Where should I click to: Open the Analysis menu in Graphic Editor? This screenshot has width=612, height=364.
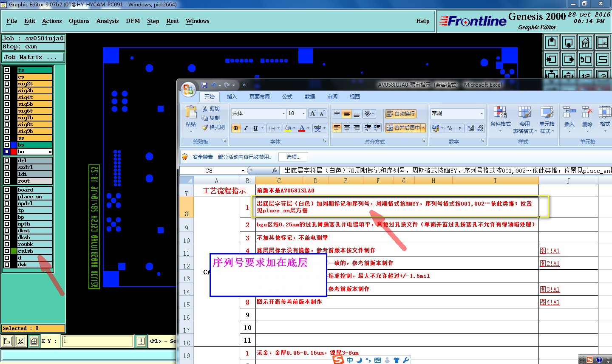108,21
